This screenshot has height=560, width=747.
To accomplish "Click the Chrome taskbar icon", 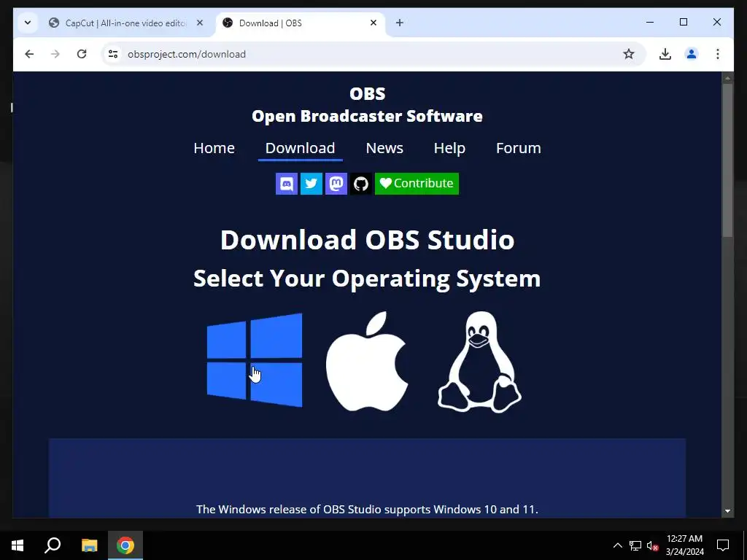I will point(125,545).
